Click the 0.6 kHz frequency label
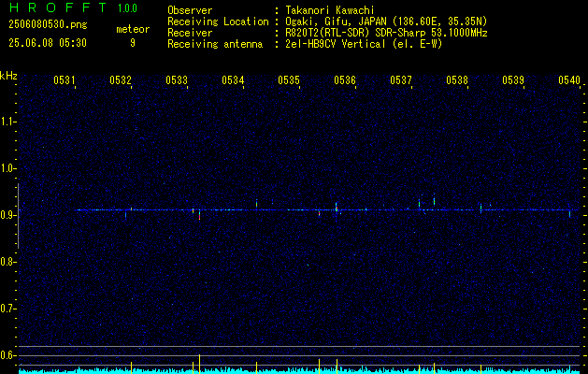The image size is (588, 374). [7, 355]
